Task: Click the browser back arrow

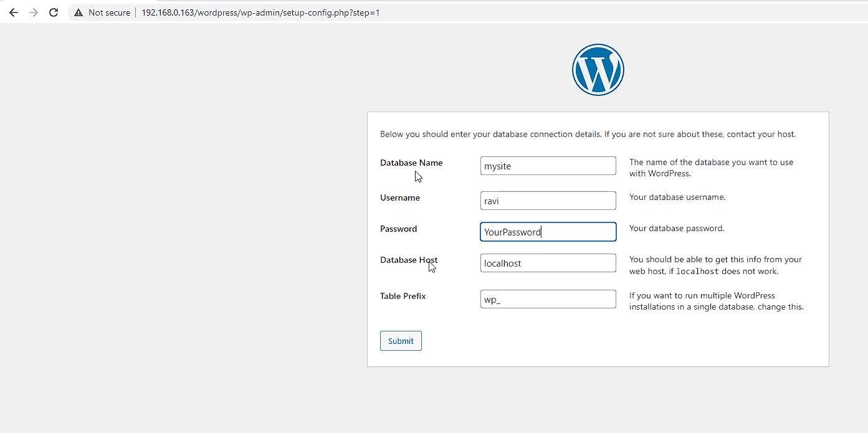Action: pos(13,12)
